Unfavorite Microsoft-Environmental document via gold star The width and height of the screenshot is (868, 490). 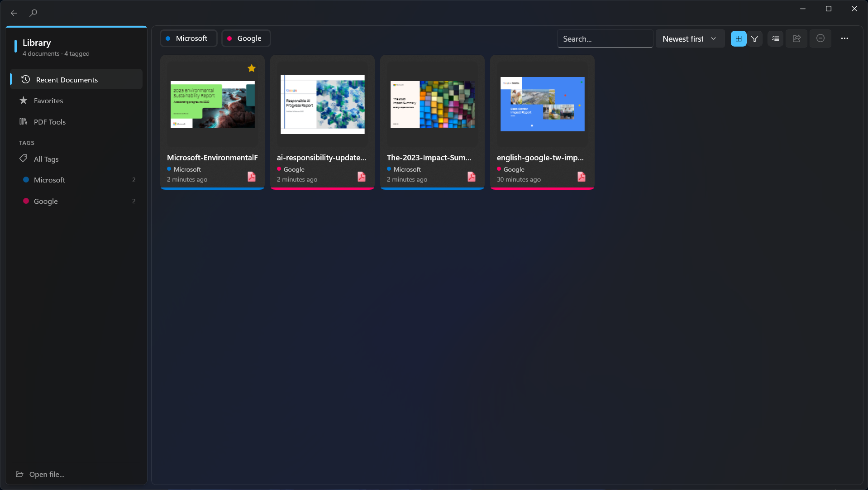click(x=252, y=68)
